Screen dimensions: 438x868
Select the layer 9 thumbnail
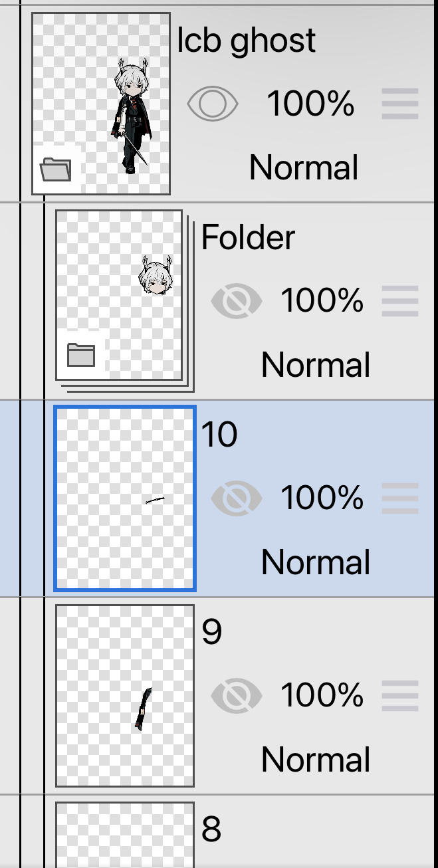(125, 695)
